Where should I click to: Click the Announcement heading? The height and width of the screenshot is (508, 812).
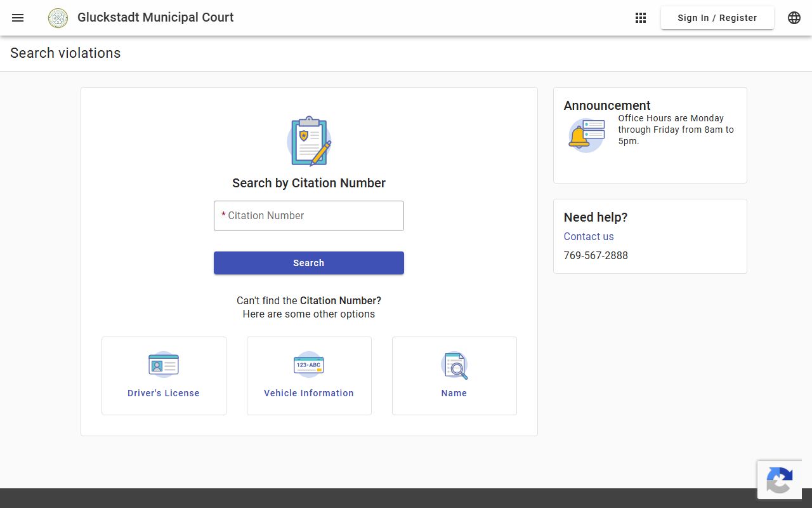(607, 105)
